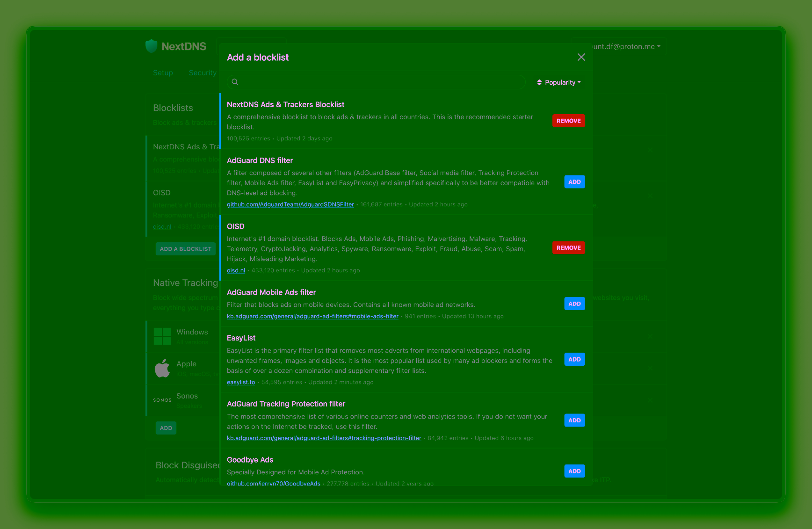Add the AdGuard Mobile Ads filter
Image resolution: width=812 pixels, height=529 pixels.
(x=574, y=304)
